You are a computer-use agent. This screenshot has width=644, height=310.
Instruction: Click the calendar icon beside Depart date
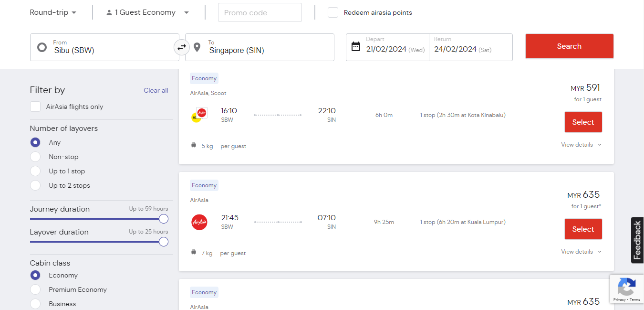pos(356,46)
